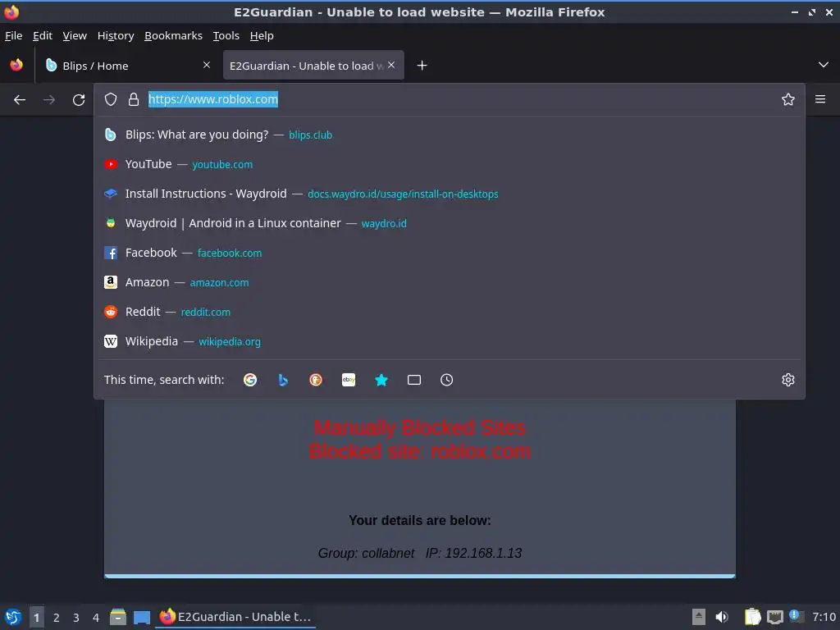Select the Wikipedia suggestion
The image size is (840, 630).
[x=449, y=341]
